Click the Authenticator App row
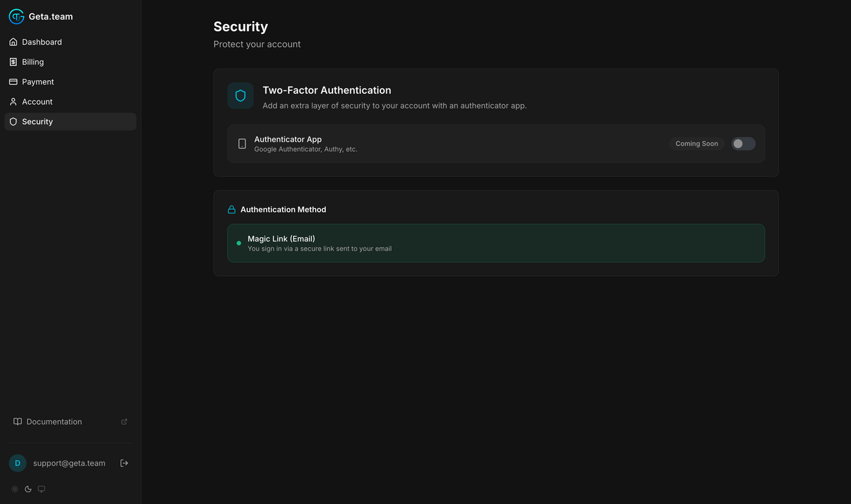Image resolution: width=851 pixels, height=504 pixels. (x=496, y=144)
